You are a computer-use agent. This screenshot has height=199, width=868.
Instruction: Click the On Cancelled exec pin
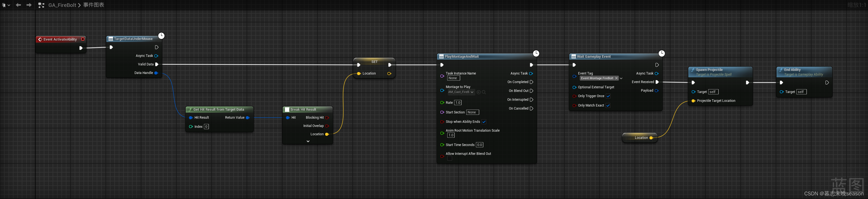[531, 108]
